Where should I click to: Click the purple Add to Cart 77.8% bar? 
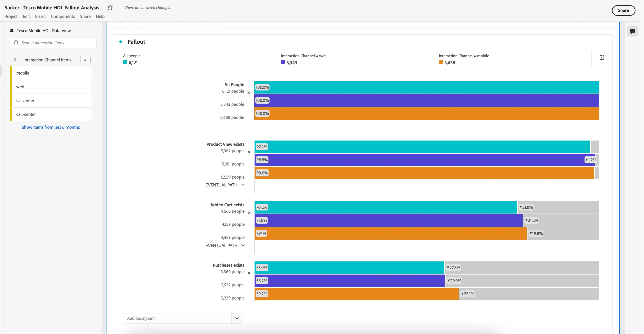[x=388, y=220]
